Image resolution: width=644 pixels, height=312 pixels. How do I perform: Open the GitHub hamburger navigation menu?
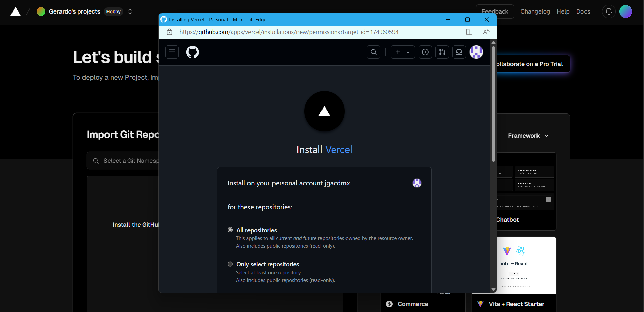click(172, 52)
